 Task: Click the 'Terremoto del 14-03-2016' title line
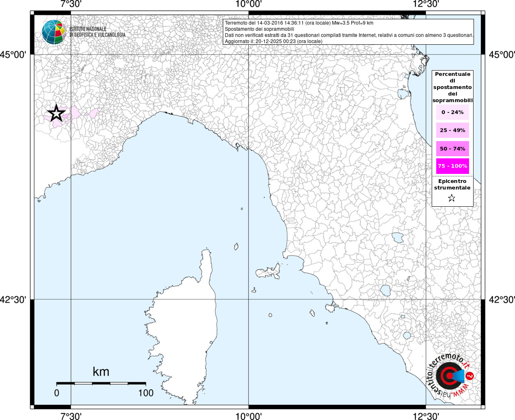pos(299,23)
